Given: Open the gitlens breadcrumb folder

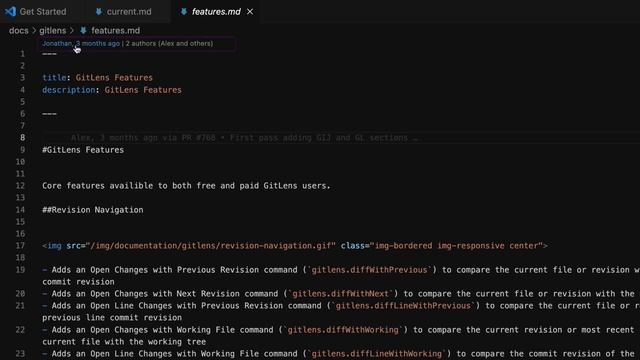Looking at the screenshot, I should coord(53,31).
